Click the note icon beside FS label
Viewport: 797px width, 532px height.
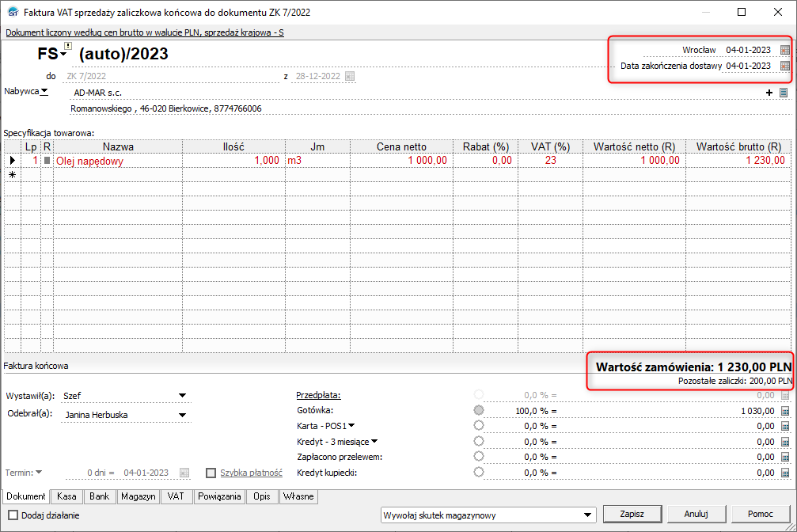(x=68, y=46)
